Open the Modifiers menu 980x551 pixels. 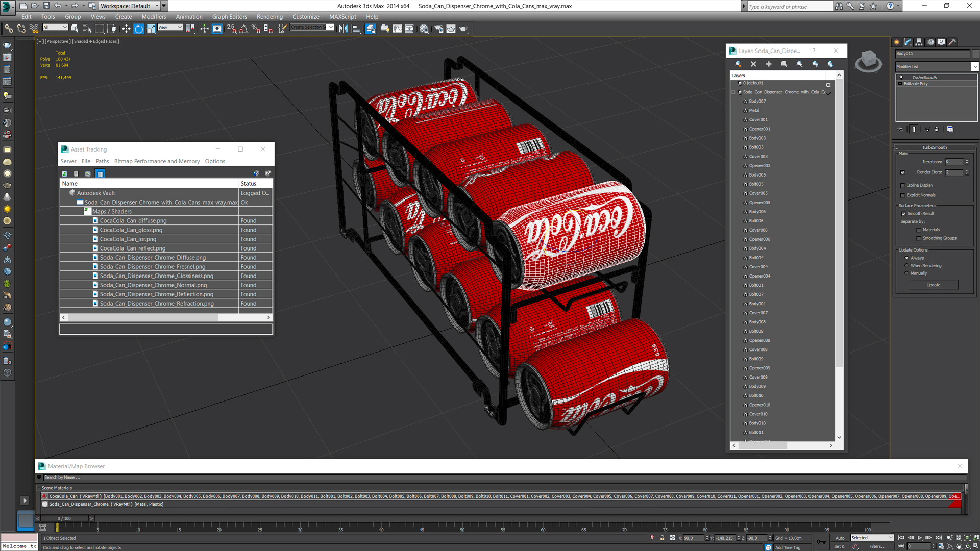pos(154,17)
